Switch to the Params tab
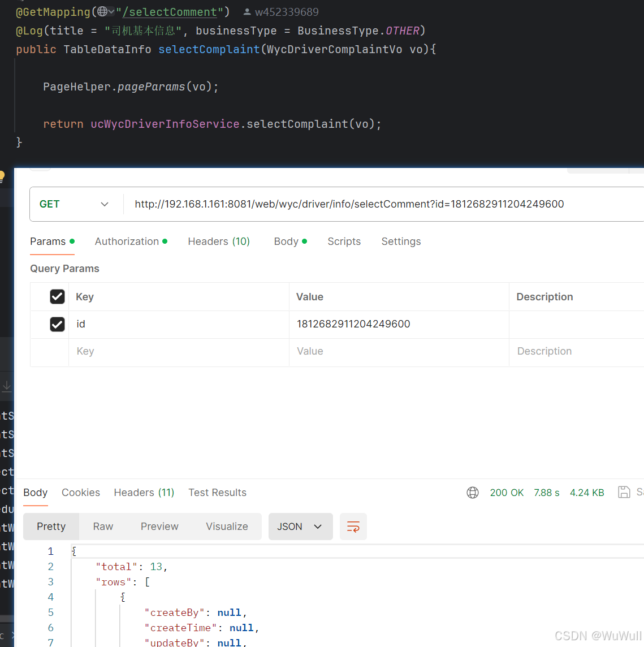The height and width of the screenshot is (647, 644). point(52,241)
